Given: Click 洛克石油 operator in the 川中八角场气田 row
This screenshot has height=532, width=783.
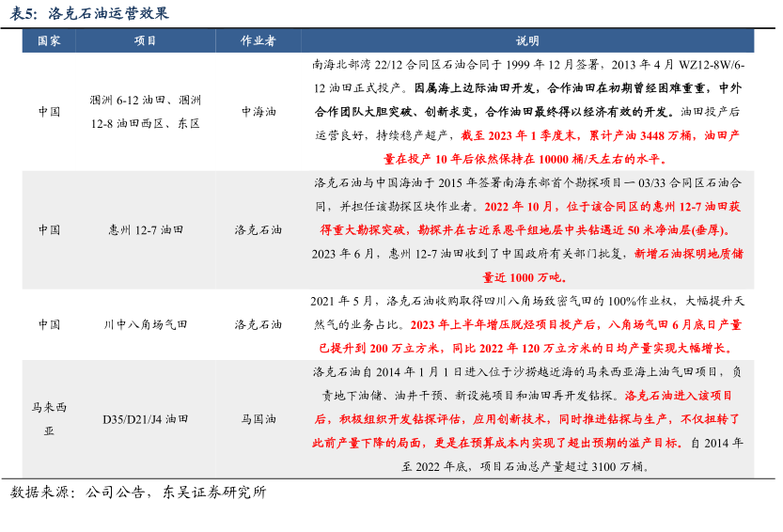Looking at the screenshot, I should [x=258, y=324].
